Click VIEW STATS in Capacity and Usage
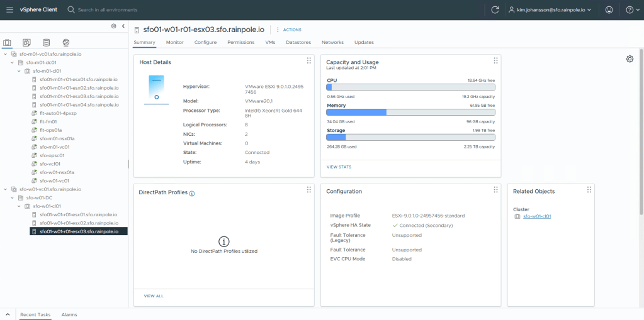644x320 pixels. tap(339, 167)
